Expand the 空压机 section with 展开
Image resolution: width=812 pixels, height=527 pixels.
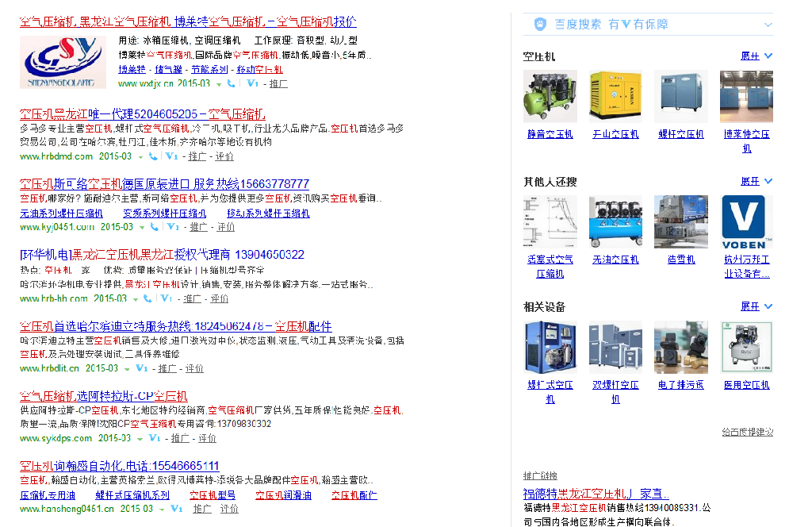click(756, 56)
